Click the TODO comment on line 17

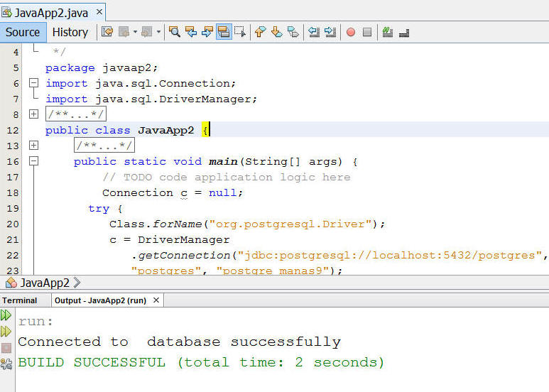[x=226, y=177]
